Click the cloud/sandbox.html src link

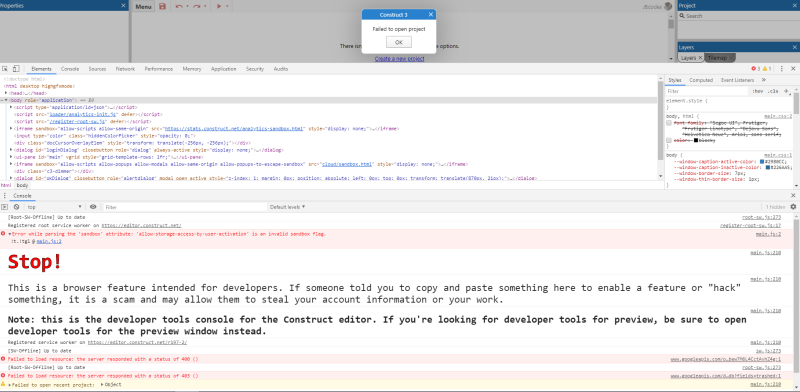click(347, 165)
